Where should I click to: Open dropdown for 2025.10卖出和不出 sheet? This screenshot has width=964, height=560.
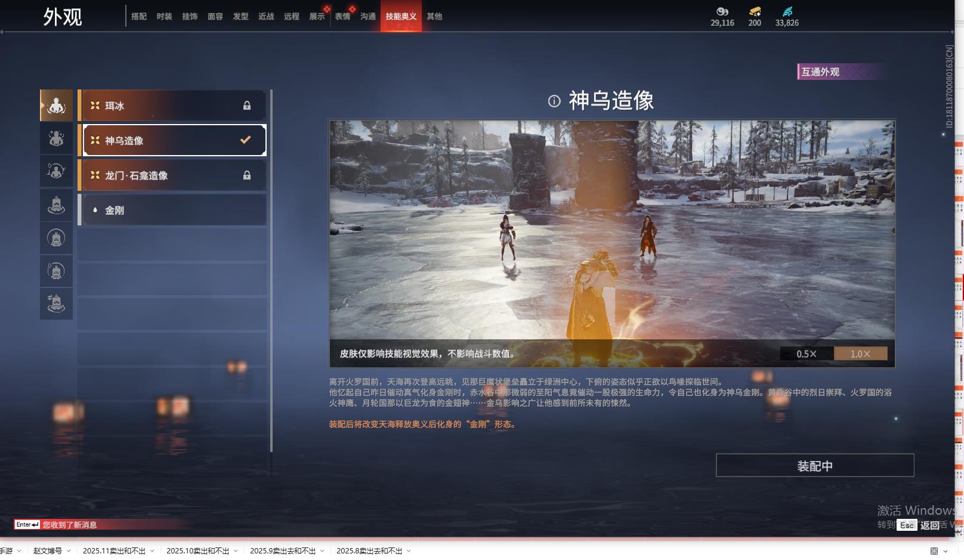(x=236, y=551)
